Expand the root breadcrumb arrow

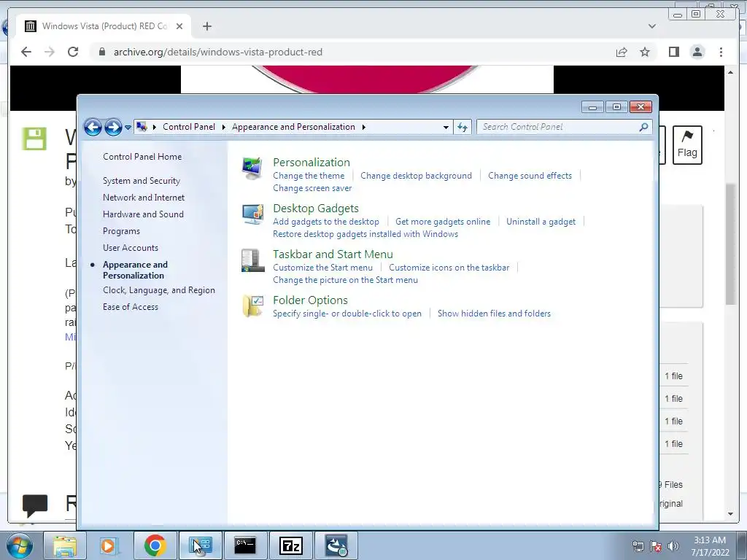click(x=155, y=127)
